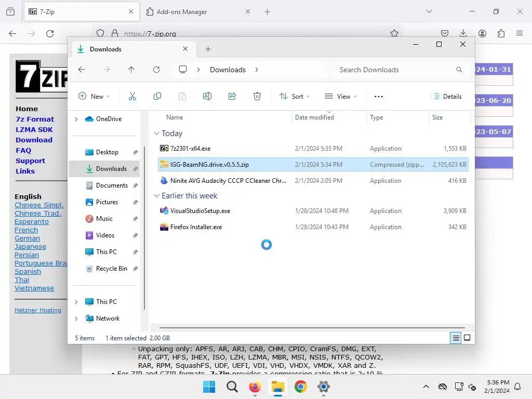This screenshot has height=399, width=532.
Task: Switch 7-Zip site to German
Action: pos(27,238)
